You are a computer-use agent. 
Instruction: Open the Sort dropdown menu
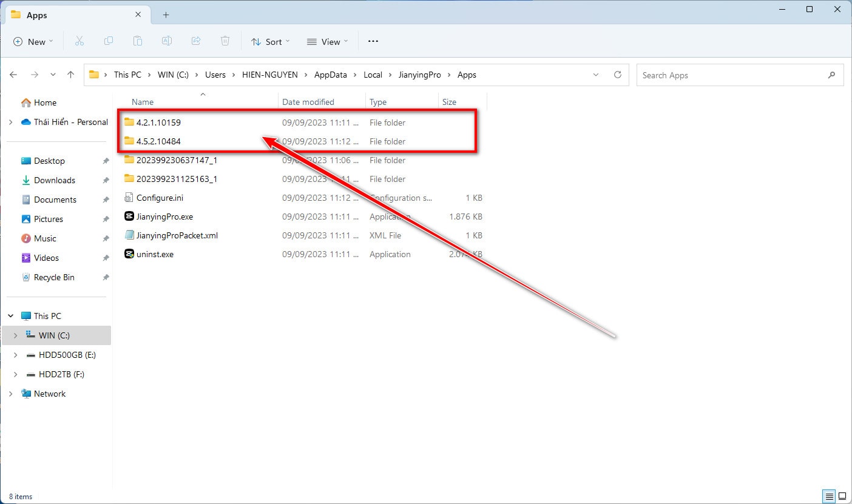click(271, 41)
